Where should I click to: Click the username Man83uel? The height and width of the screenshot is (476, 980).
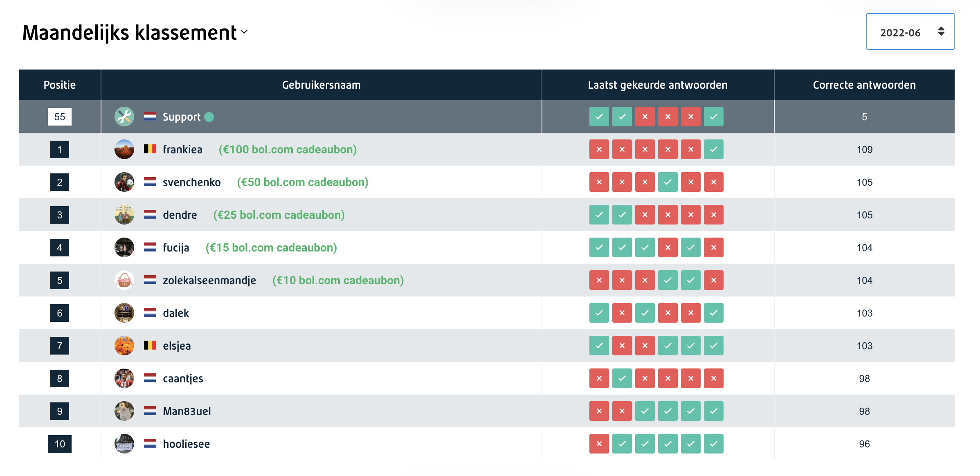click(x=187, y=411)
